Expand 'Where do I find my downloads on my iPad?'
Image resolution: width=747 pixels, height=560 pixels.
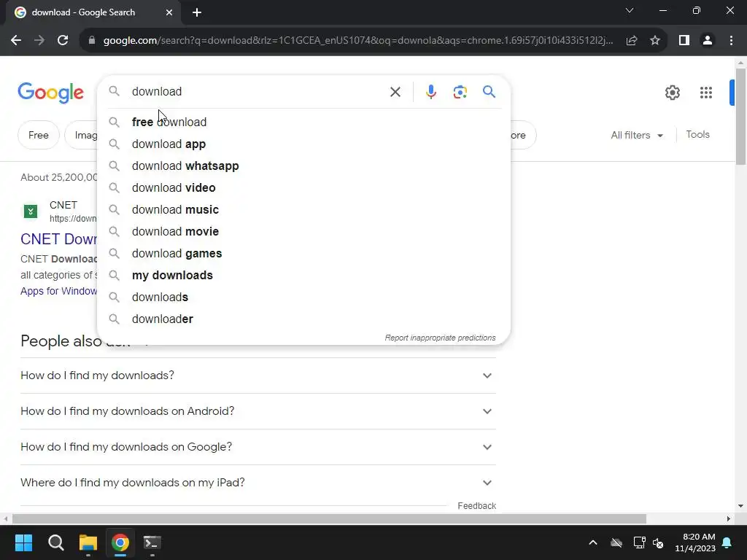click(x=258, y=483)
